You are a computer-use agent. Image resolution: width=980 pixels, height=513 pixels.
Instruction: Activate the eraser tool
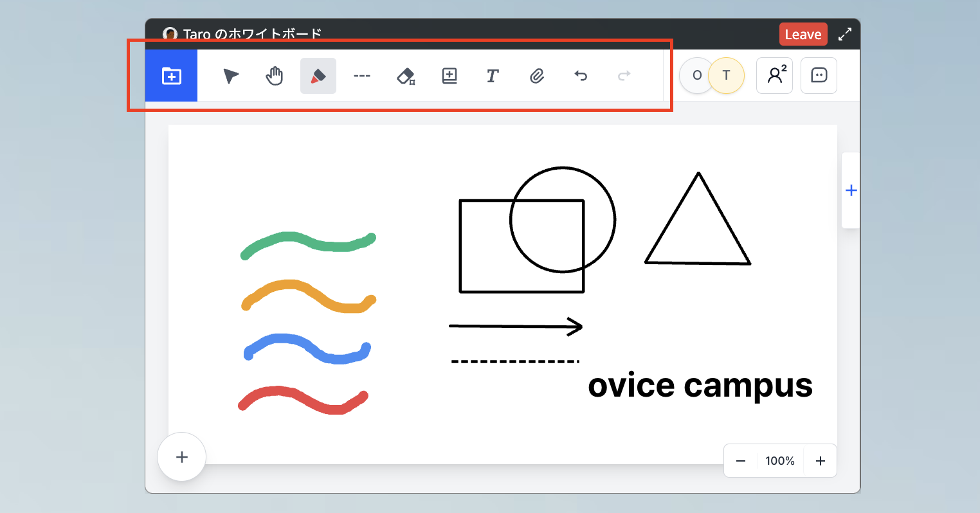pyautogui.click(x=406, y=76)
